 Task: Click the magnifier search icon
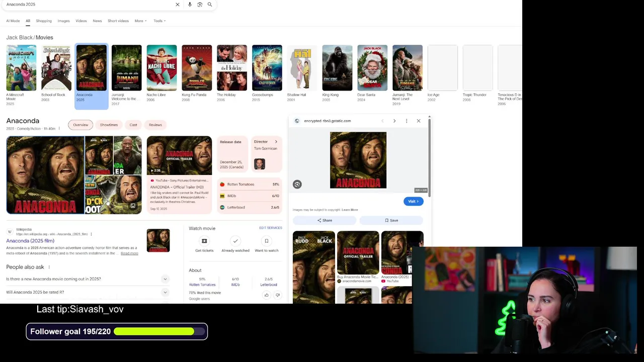pyautogui.click(x=210, y=5)
